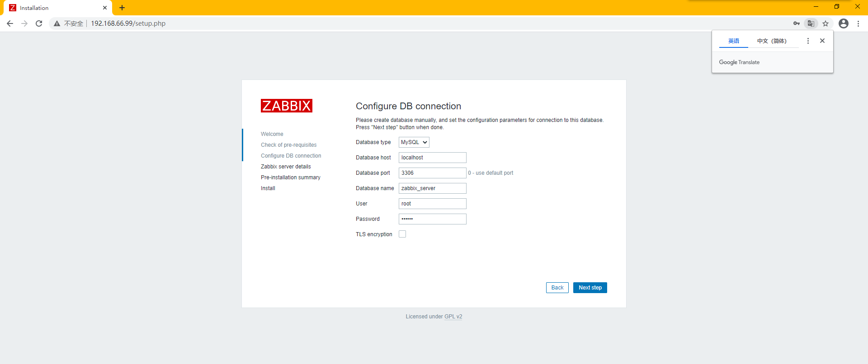
Task: Click the Back button
Action: (x=557, y=288)
